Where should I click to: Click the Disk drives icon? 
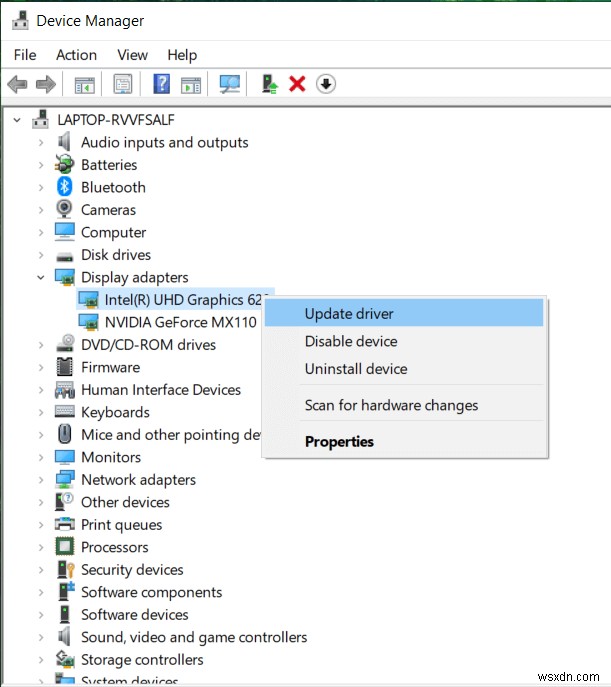(65, 256)
